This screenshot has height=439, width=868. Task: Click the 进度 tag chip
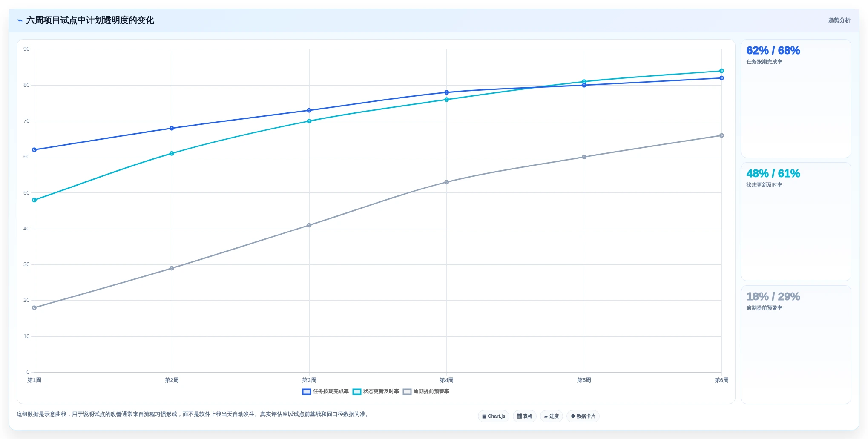551,416
